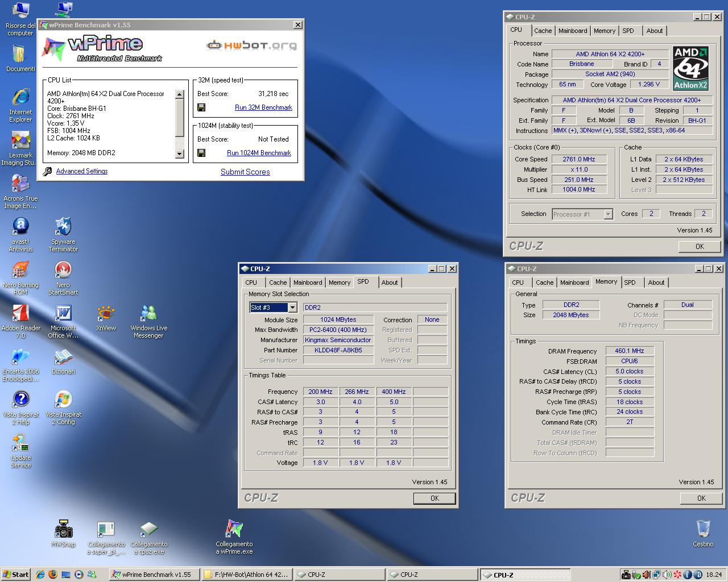Open Risorse del computer desktop icon
Image resolution: width=728 pixels, height=582 pixels.
click(x=20, y=19)
